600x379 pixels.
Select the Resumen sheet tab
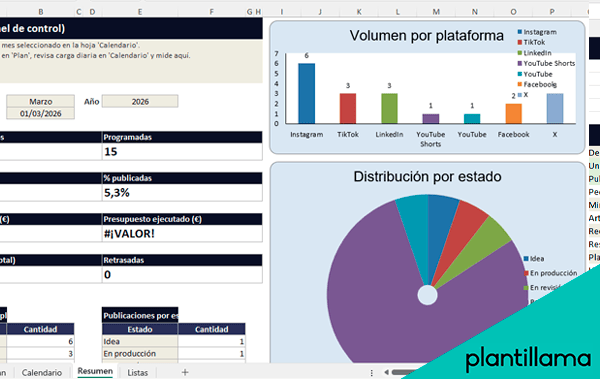pyautogui.click(x=95, y=371)
